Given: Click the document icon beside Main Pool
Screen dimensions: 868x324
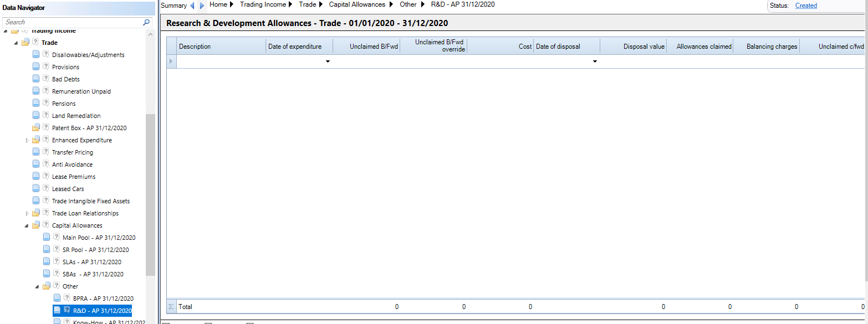Looking at the screenshot, I should 47,237.
